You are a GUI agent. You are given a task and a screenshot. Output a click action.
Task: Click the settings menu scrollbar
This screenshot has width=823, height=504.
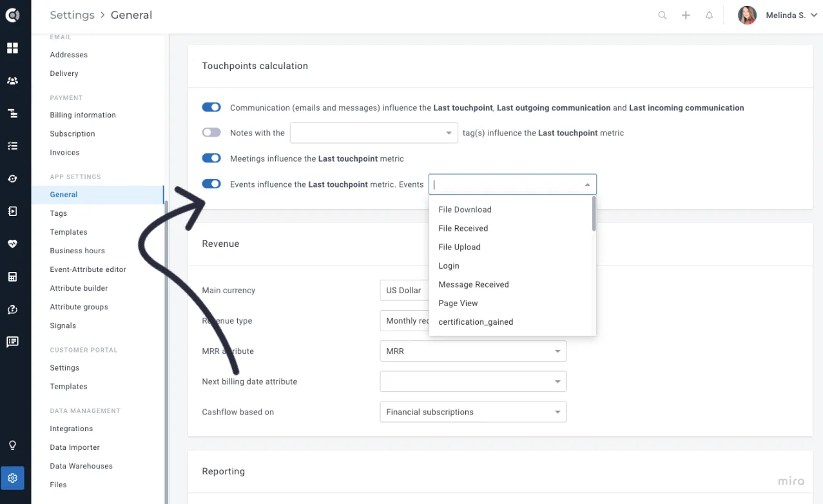point(166,351)
